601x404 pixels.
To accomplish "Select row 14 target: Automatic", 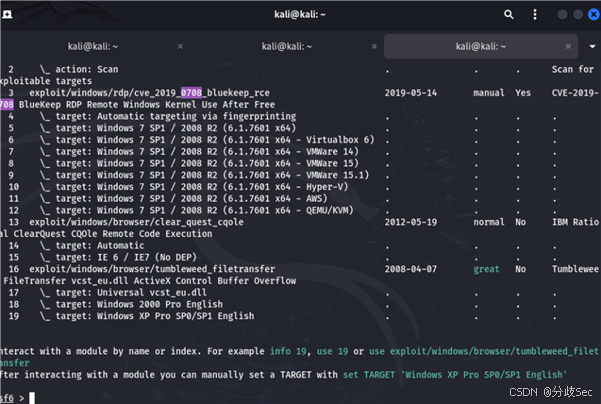I will pos(100,246).
